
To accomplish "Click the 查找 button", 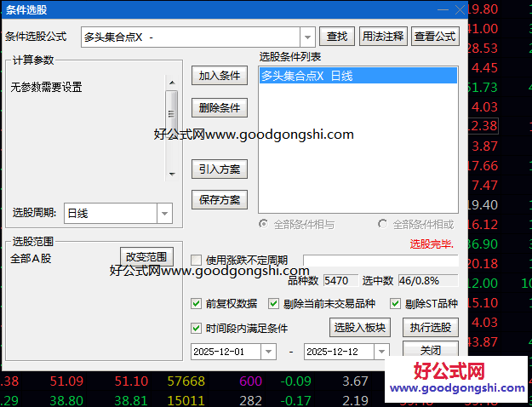I will pyautogui.click(x=337, y=37).
